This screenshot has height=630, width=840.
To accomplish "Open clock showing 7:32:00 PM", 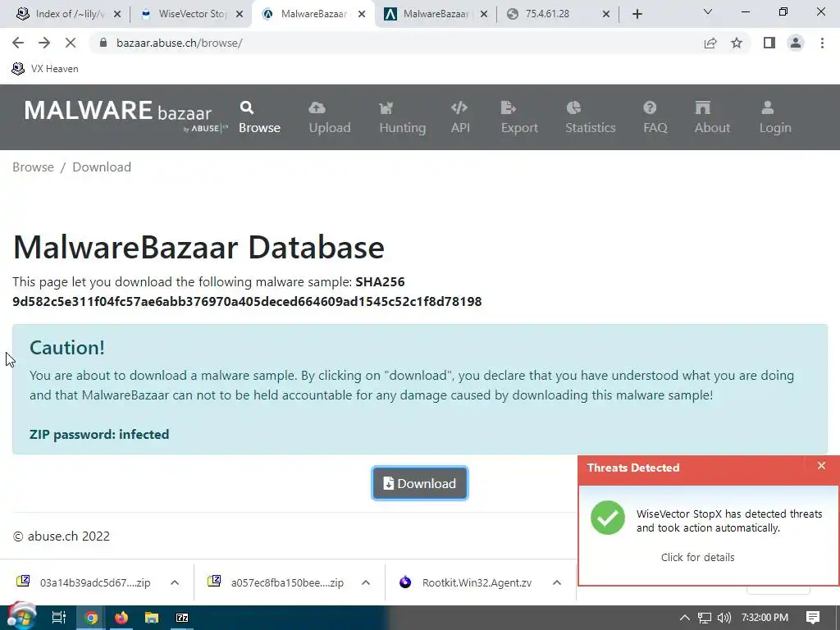I will pyautogui.click(x=765, y=618).
